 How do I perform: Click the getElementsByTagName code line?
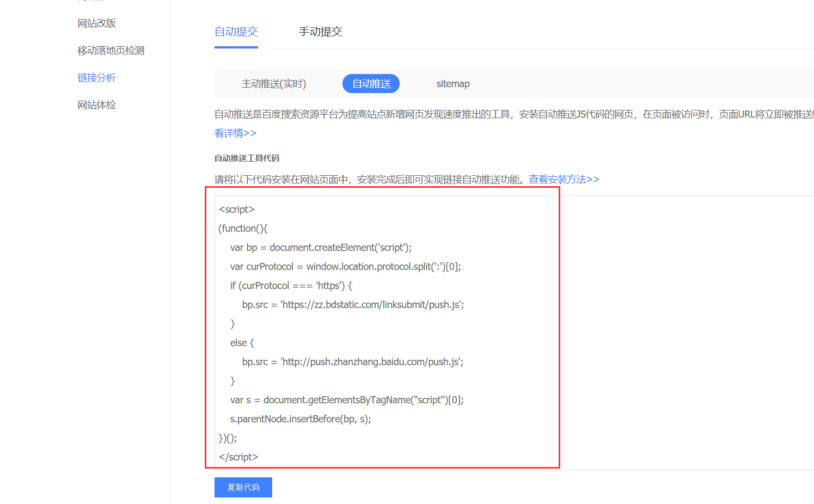347,400
